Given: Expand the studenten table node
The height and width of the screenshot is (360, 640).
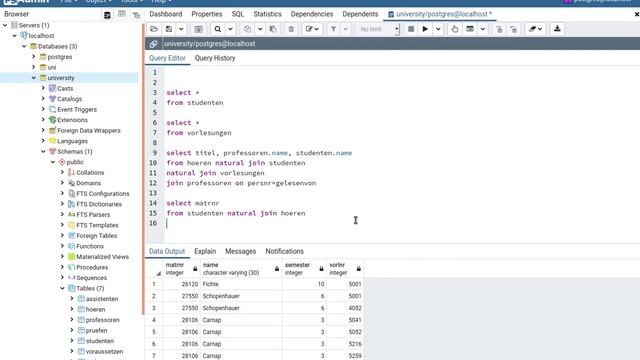Looking at the screenshot, I should coord(72,340).
